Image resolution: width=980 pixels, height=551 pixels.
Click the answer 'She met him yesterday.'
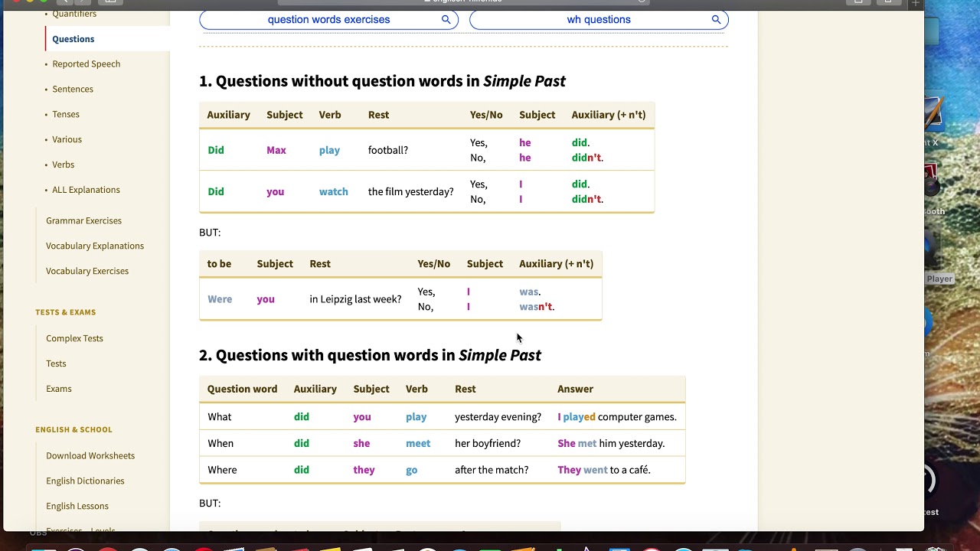611,443
